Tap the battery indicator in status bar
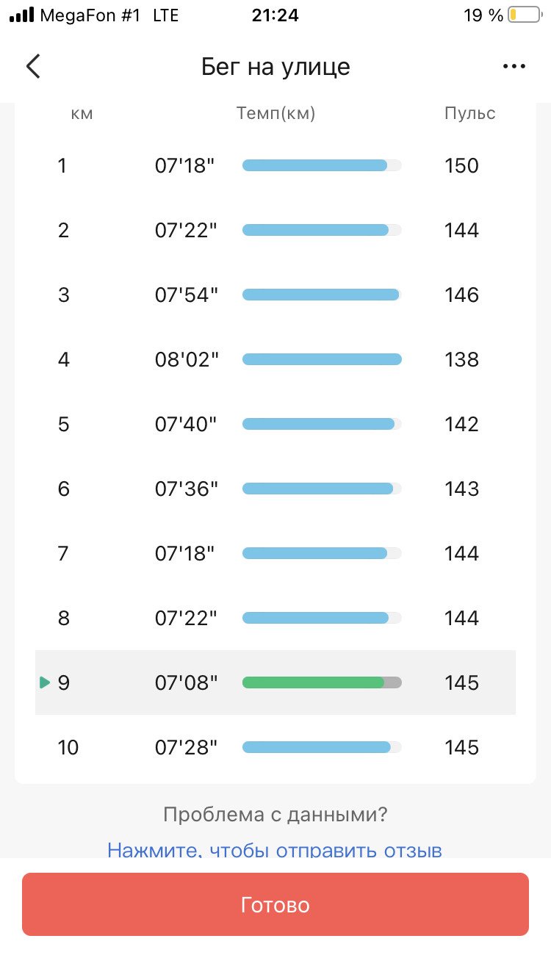The width and height of the screenshot is (551, 980). click(524, 15)
